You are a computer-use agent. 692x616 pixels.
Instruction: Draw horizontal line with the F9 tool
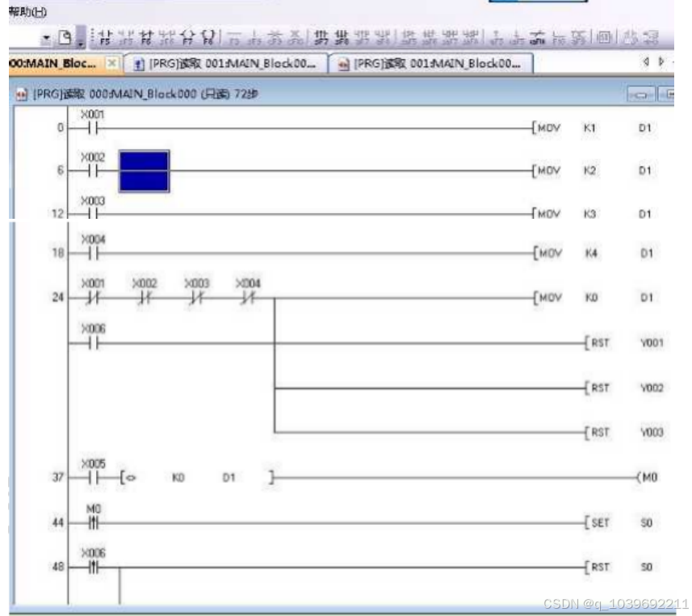(x=234, y=38)
